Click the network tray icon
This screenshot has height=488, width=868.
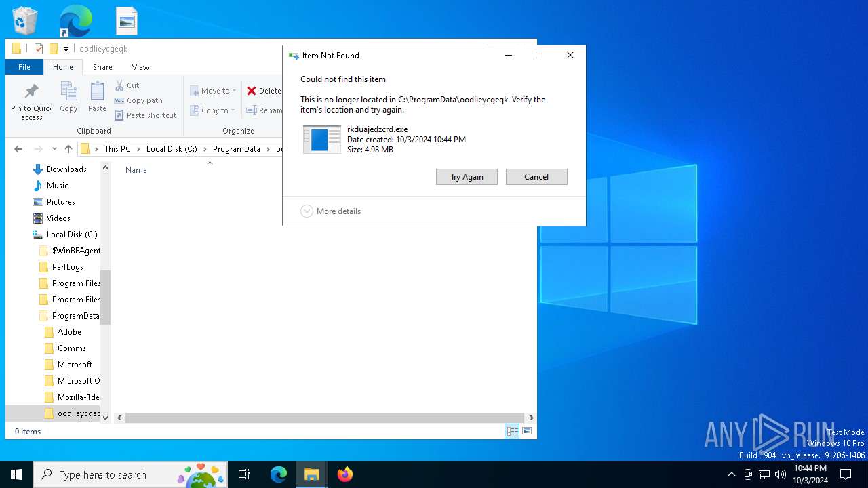tap(764, 474)
